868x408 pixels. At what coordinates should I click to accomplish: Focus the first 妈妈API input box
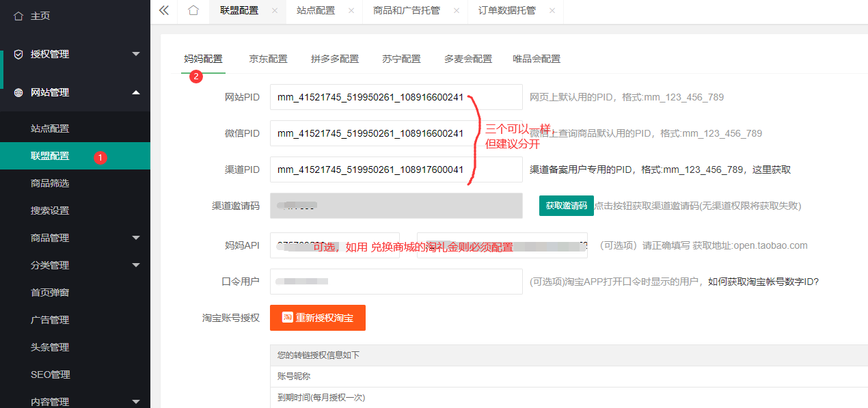coord(335,245)
